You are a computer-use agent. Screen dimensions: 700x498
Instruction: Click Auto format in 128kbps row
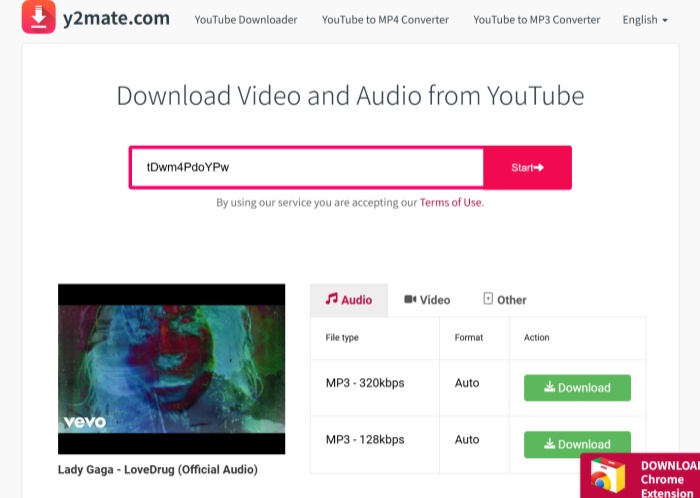[467, 440]
